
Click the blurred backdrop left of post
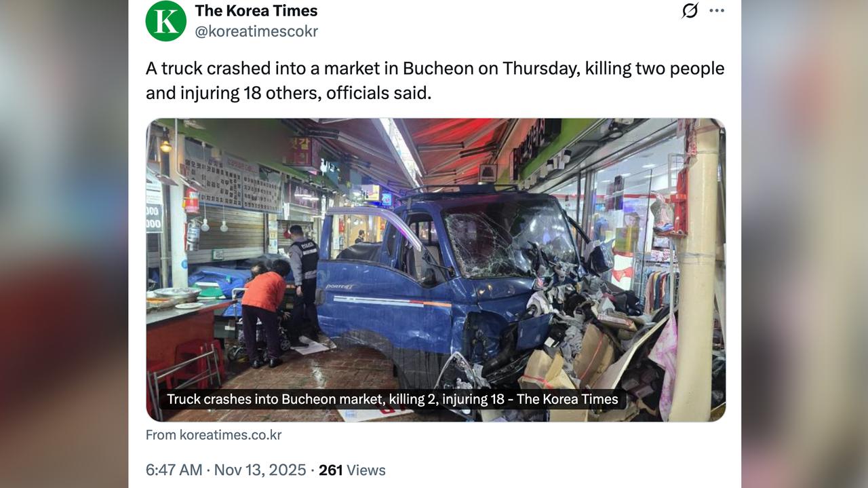pyautogui.click(x=64, y=244)
